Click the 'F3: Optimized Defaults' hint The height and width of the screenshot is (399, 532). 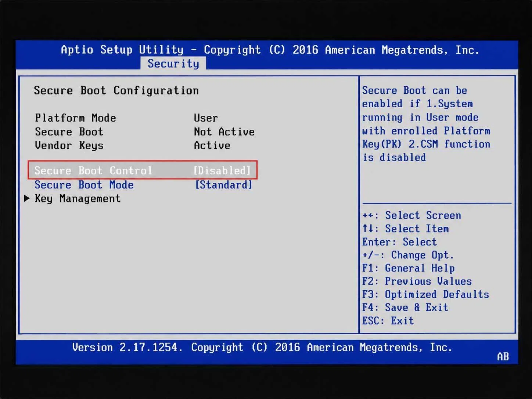[x=425, y=294]
